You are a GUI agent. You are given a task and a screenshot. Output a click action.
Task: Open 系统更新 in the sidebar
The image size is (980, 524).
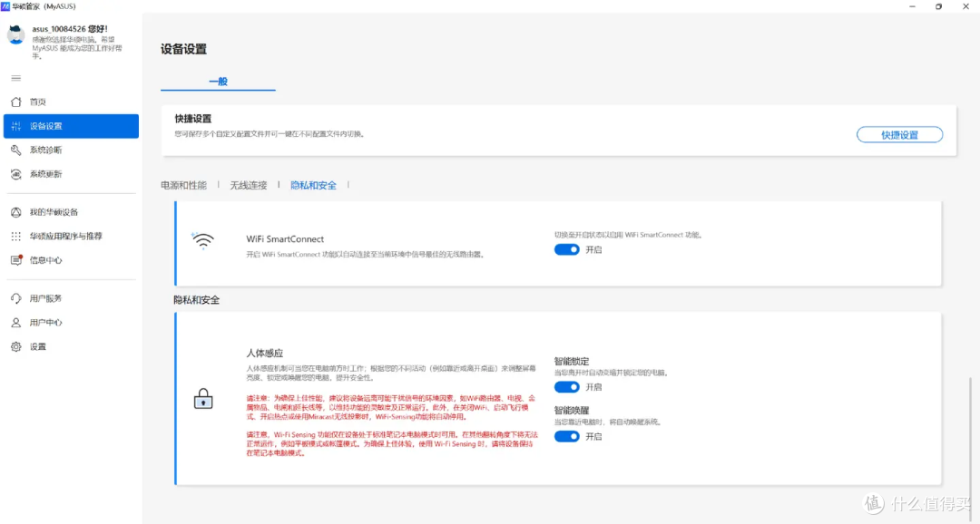(x=72, y=174)
